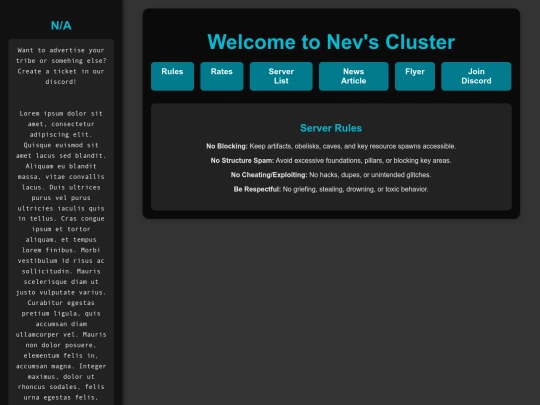The image size is (540, 405).
Task: Click the 'No Cheating/Exploiting:' rule line
Action: click(331, 175)
